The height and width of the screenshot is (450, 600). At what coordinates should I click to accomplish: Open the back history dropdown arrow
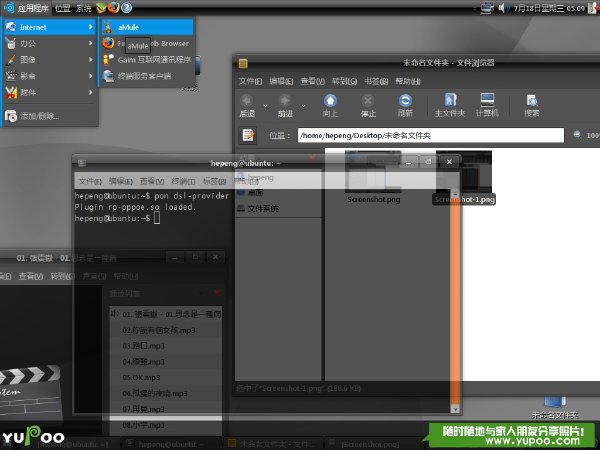(265, 106)
